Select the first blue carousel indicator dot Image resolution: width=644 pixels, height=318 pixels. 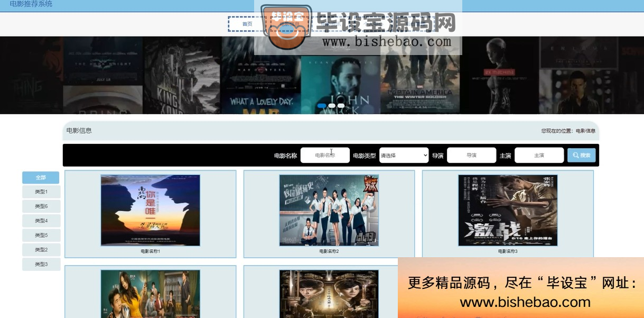coord(322,106)
